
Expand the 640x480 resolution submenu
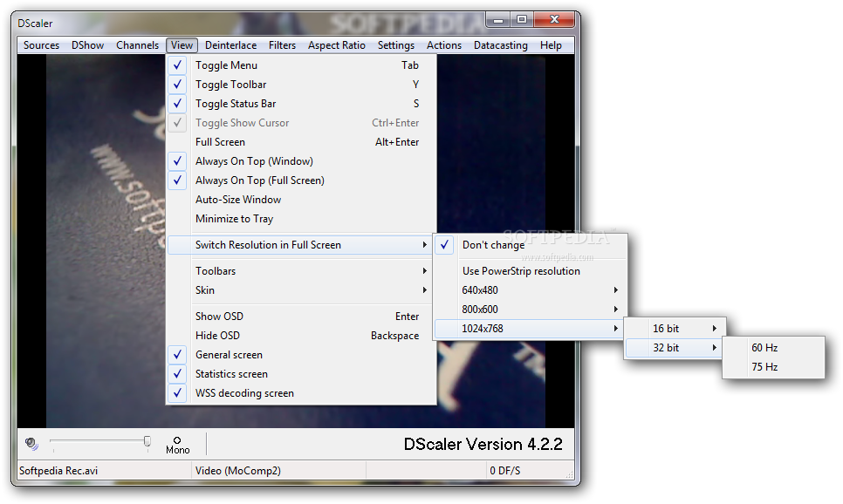530,290
